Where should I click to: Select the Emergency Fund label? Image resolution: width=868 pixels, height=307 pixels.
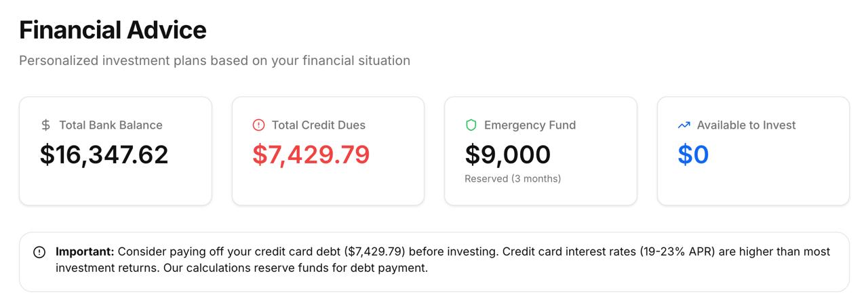click(x=530, y=125)
